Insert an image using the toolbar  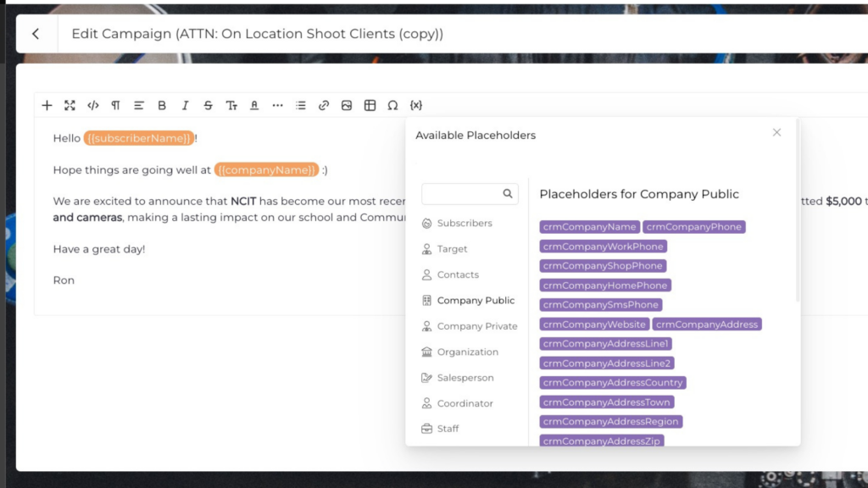click(x=347, y=106)
